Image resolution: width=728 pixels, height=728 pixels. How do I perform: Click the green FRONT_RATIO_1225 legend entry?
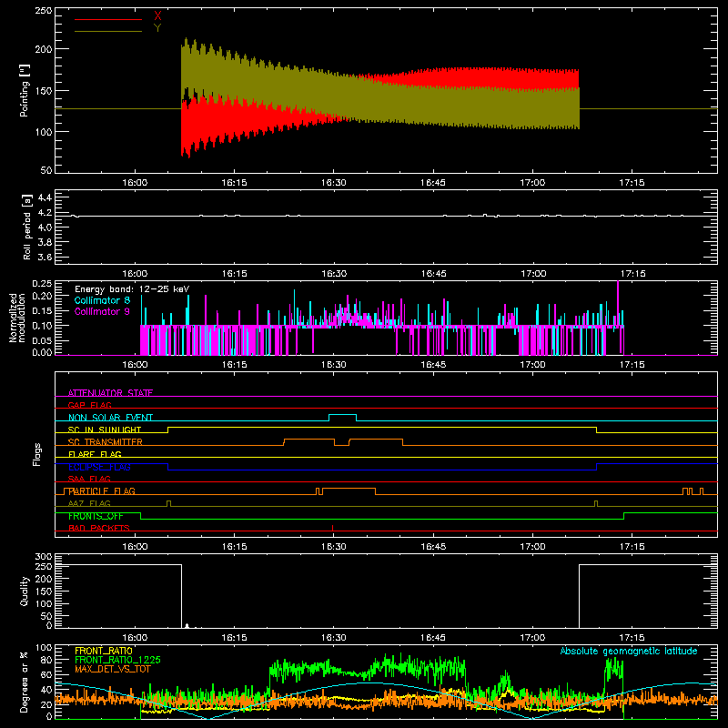(117, 660)
